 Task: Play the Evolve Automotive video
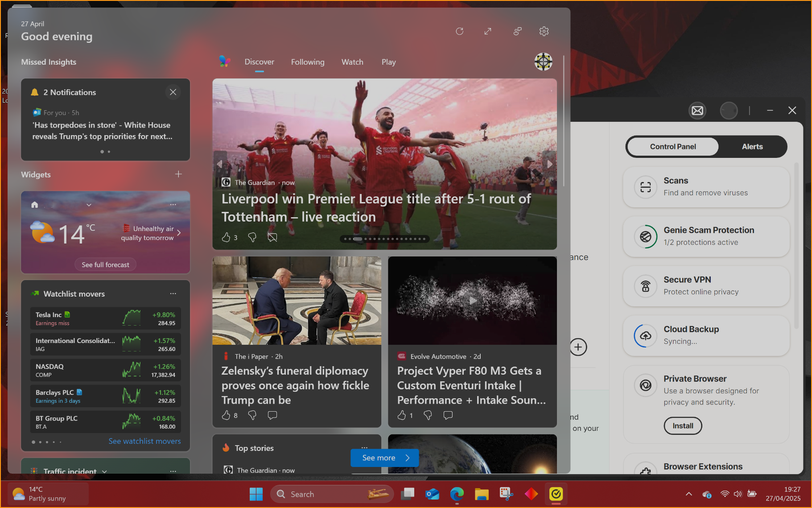472,300
